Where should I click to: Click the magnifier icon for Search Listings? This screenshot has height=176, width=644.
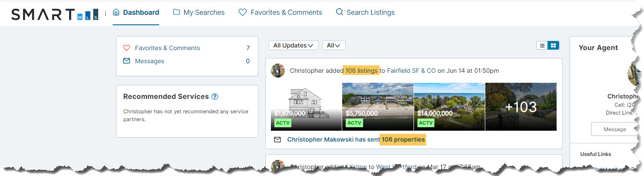point(340,12)
